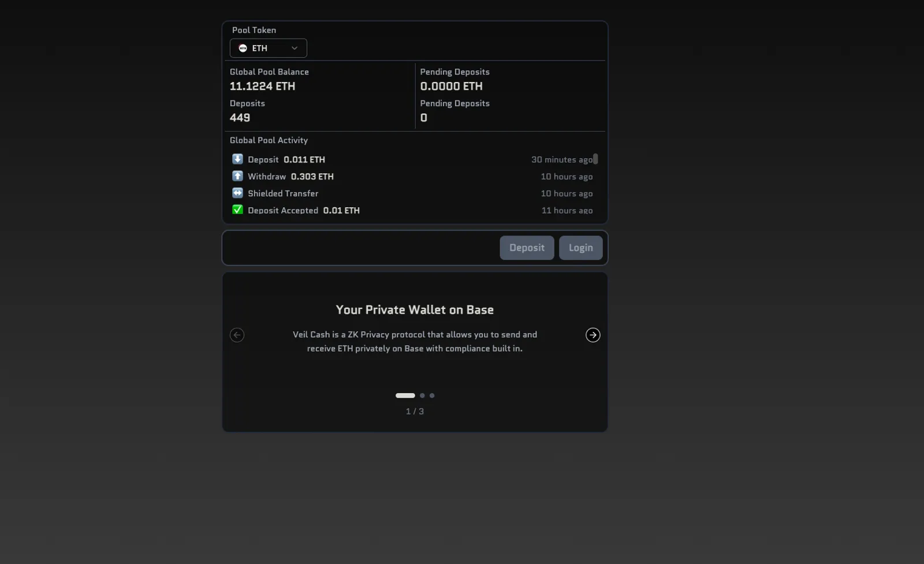The image size is (924, 564).
Task: Click the Login button
Action: point(580,248)
